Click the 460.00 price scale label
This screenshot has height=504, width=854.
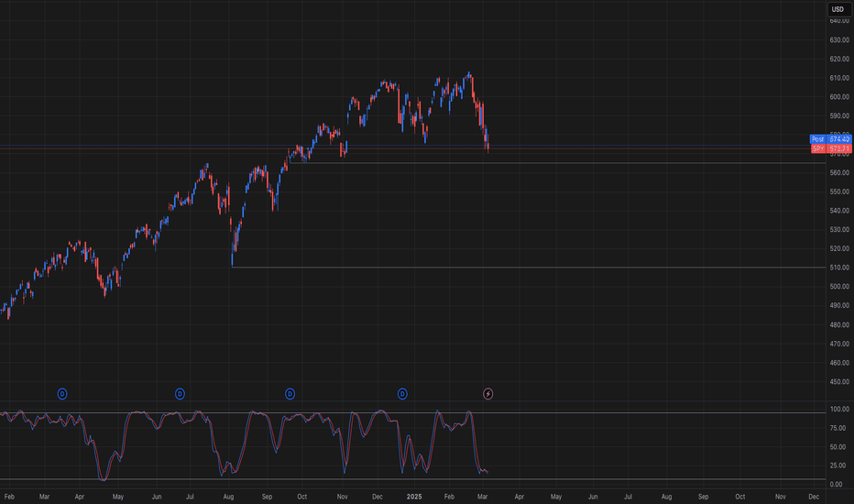839,362
